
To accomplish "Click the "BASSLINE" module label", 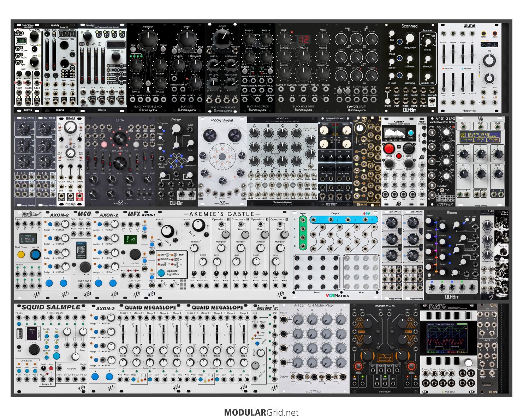I will click(x=356, y=107).
